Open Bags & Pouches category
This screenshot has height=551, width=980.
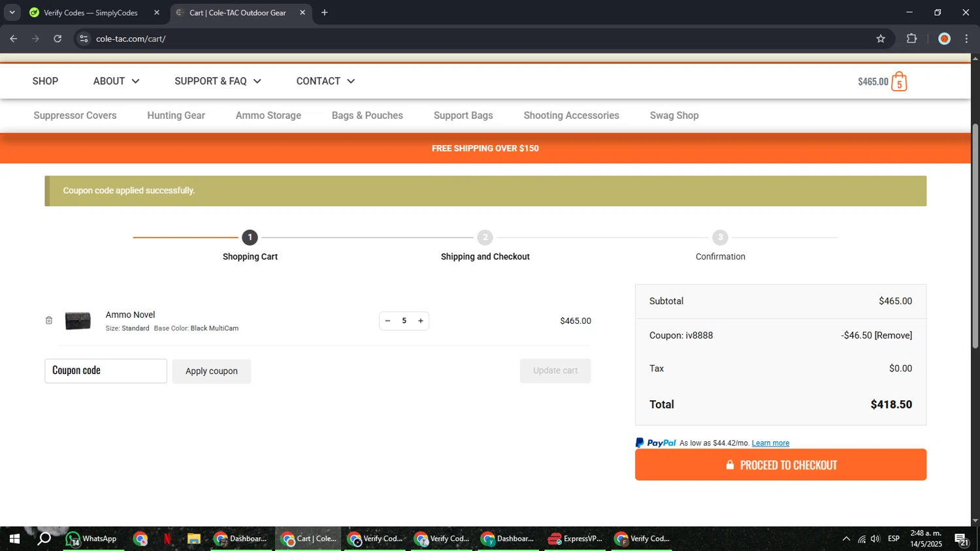[367, 116]
